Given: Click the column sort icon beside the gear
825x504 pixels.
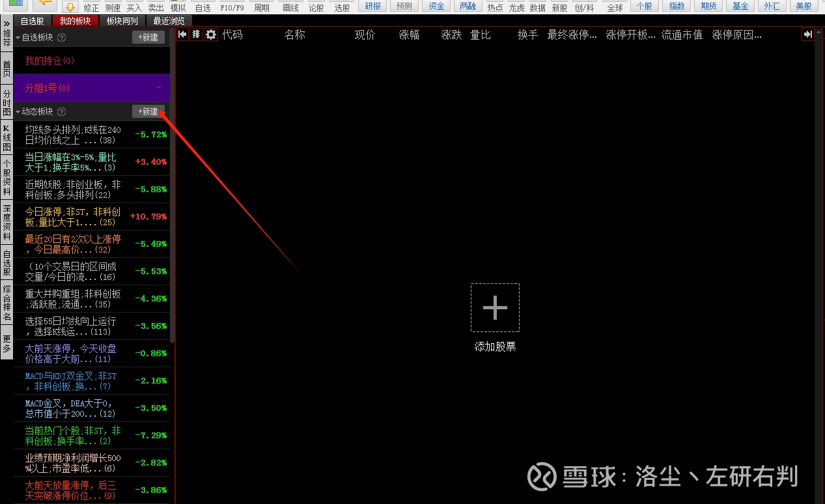Looking at the screenshot, I should click(196, 35).
